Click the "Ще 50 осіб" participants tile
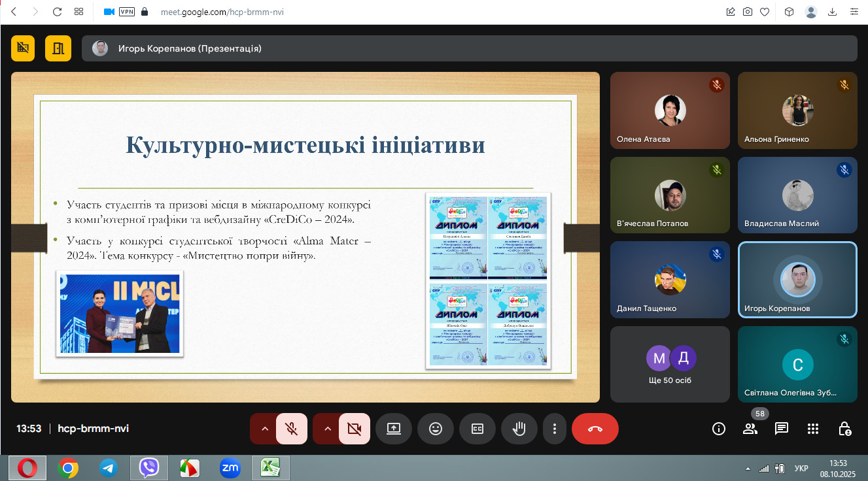Image resolution: width=868 pixels, height=481 pixels. (670, 364)
